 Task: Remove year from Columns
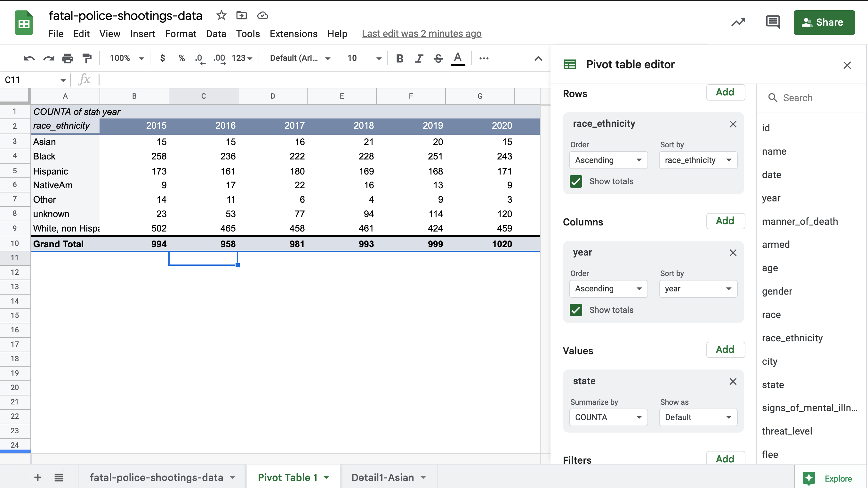click(733, 253)
